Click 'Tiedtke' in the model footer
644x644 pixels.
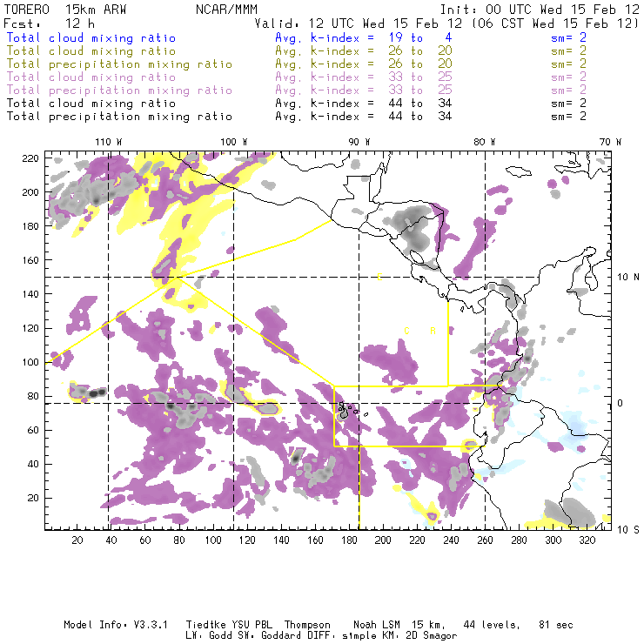pyautogui.click(x=205, y=625)
